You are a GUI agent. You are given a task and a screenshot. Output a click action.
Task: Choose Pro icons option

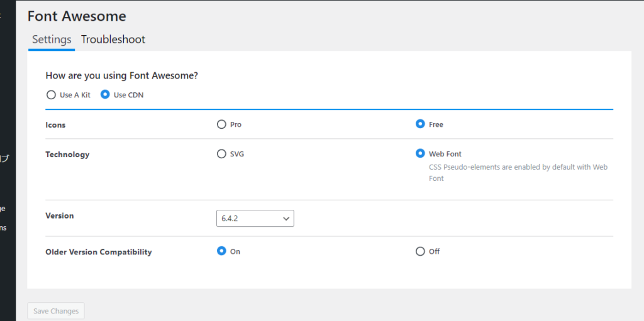pyautogui.click(x=221, y=124)
